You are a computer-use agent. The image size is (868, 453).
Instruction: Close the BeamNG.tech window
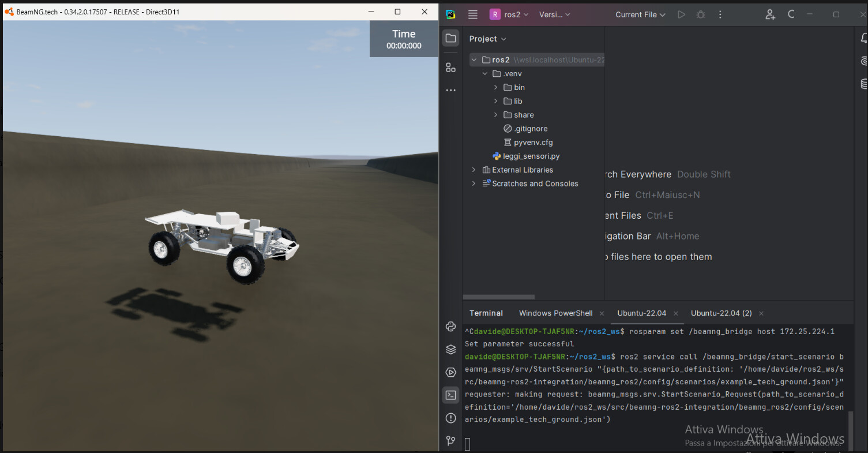point(424,12)
